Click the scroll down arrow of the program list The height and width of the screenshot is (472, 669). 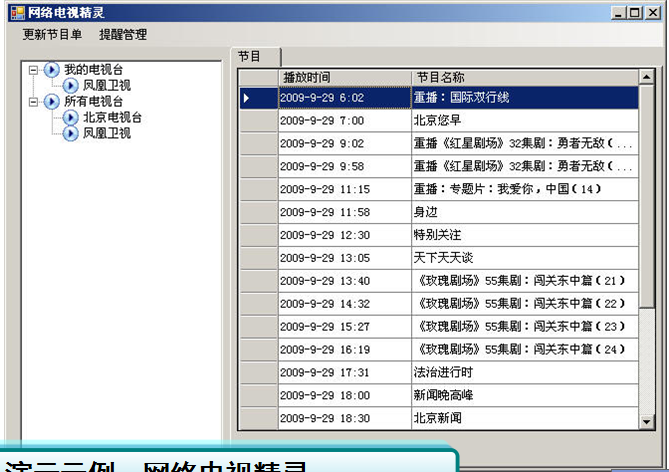(x=646, y=422)
